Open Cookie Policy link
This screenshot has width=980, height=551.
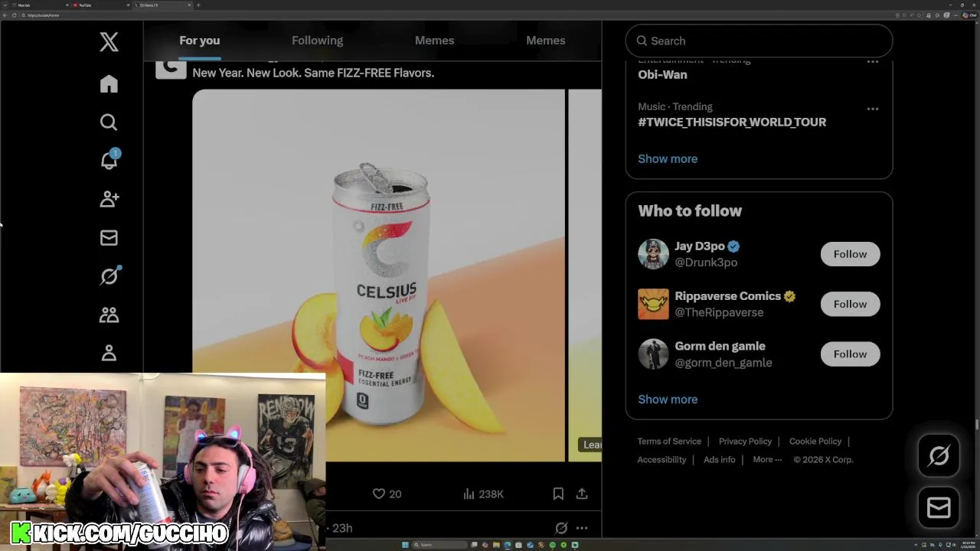(815, 442)
